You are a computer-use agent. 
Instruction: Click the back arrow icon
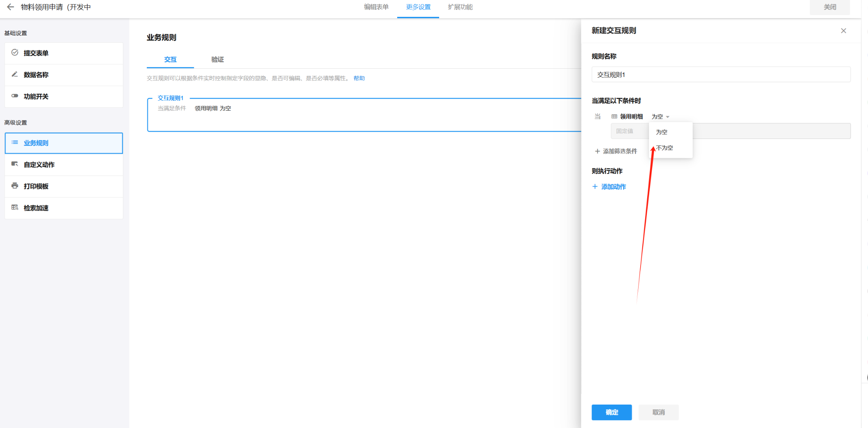pyautogui.click(x=11, y=7)
